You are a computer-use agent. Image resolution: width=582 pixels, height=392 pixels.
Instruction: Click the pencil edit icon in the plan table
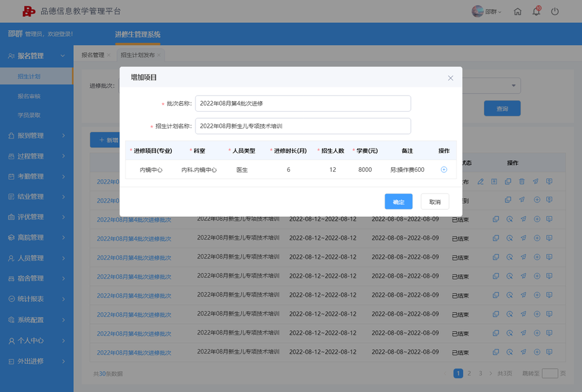481,182
